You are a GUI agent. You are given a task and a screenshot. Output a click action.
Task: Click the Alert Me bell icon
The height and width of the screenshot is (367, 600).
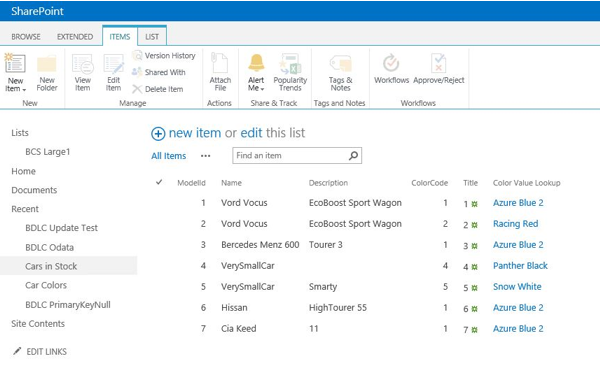coord(256,63)
